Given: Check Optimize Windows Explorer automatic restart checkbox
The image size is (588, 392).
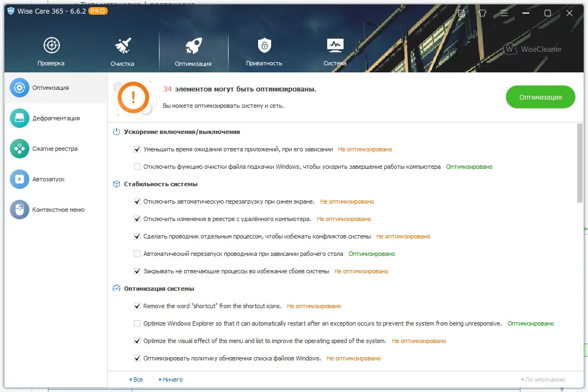Looking at the screenshot, I should point(137,323).
